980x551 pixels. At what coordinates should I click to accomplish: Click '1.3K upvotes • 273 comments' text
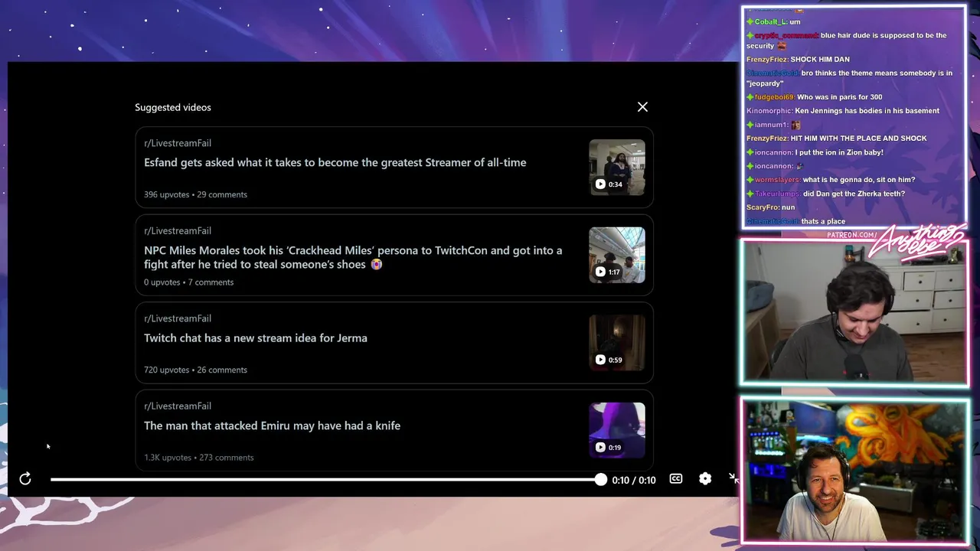(x=198, y=458)
